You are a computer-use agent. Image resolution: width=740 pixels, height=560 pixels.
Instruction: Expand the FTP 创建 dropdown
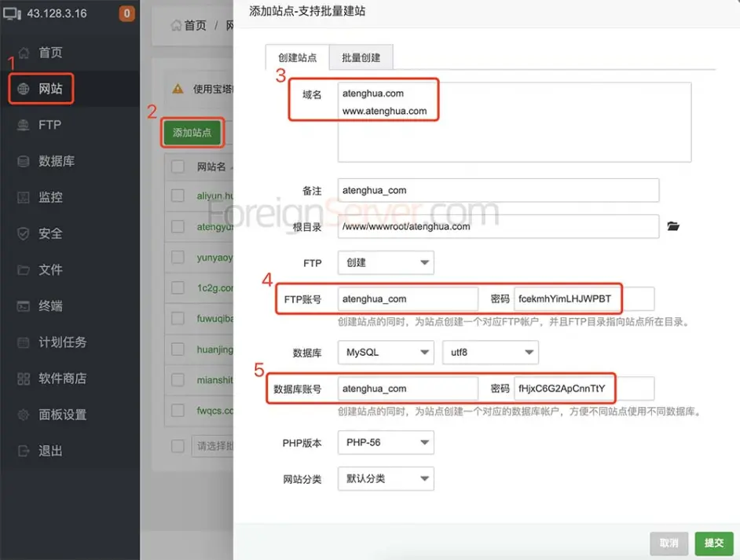pyautogui.click(x=386, y=262)
